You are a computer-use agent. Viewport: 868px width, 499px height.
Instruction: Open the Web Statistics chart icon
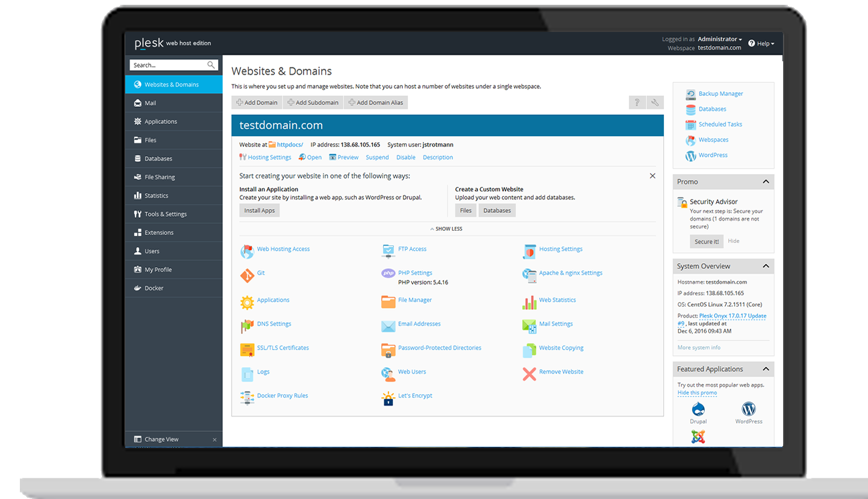pos(529,302)
